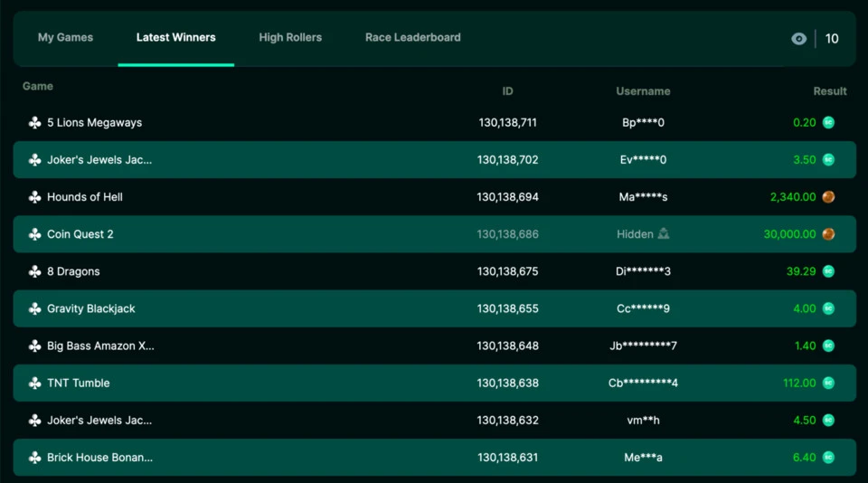This screenshot has width=868, height=483.
Task: Click bet ID 130,138,655
Action: [x=507, y=308]
